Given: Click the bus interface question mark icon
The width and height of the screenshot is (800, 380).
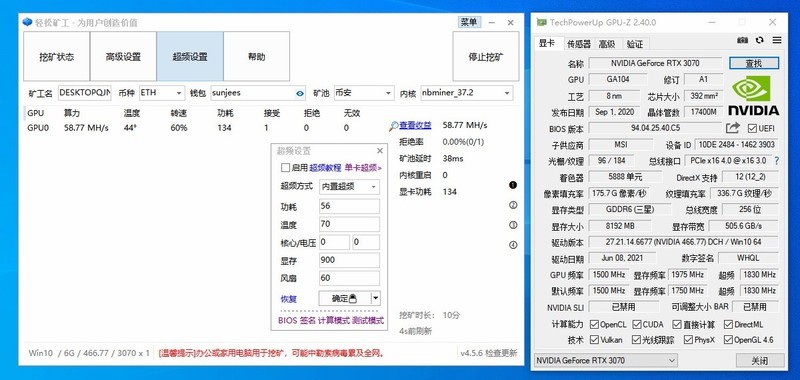Looking at the screenshot, I should coord(777,161).
